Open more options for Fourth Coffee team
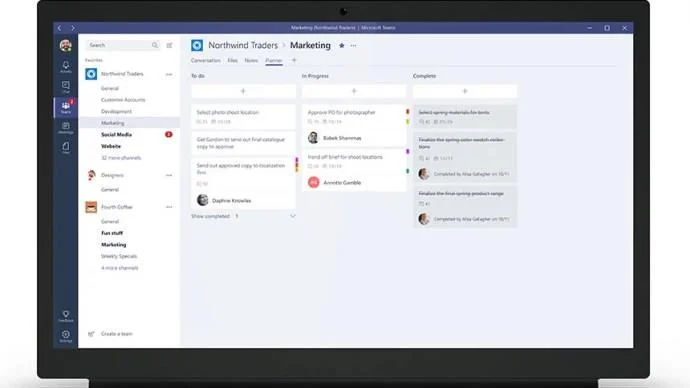 pyautogui.click(x=169, y=207)
